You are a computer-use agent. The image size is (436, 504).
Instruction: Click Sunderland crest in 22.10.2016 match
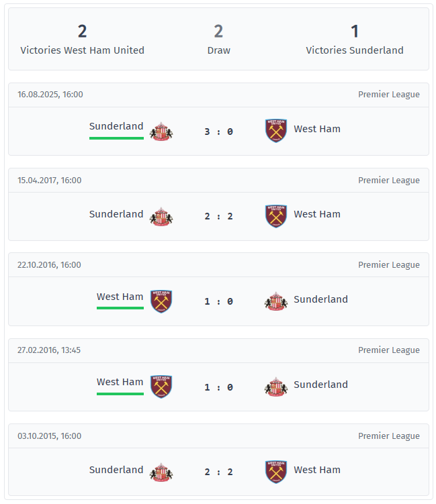click(x=275, y=301)
